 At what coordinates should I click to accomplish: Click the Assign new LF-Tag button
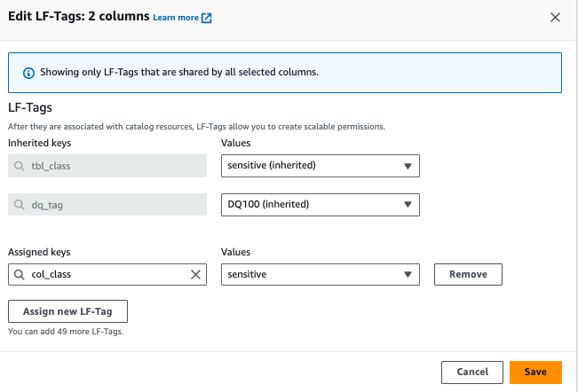[x=67, y=312]
